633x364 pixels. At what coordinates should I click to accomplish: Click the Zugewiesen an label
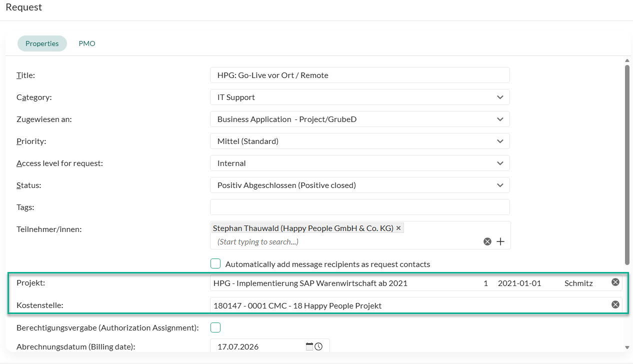click(44, 119)
